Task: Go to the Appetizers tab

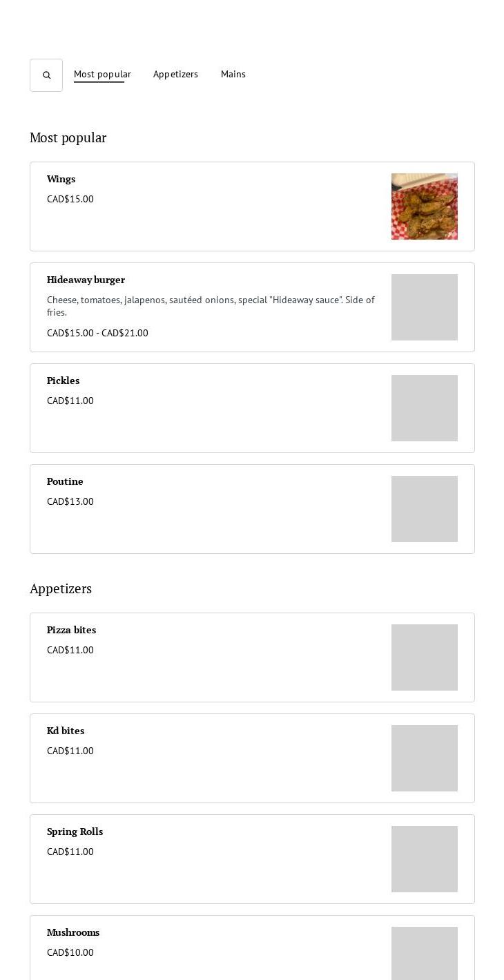Action: click(x=175, y=74)
